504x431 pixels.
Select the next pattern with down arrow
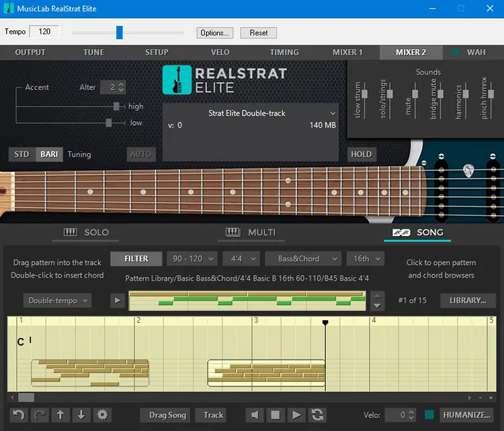(x=378, y=305)
